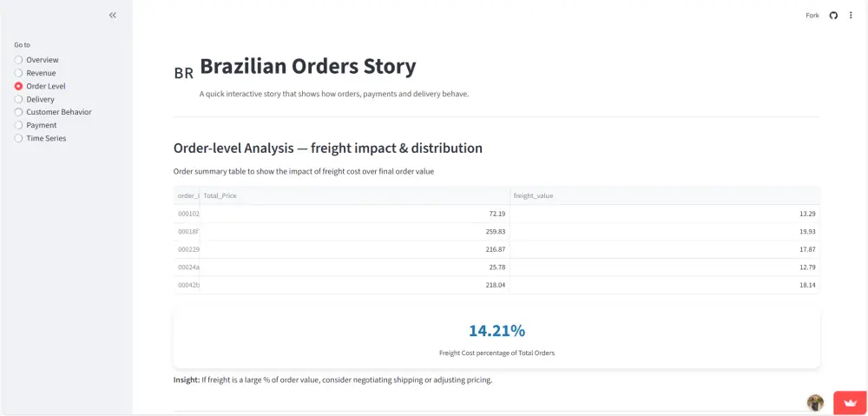This screenshot has height=416, width=868.
Task: Click the Brazilian Orders Story title
Action: click(307, 66)
